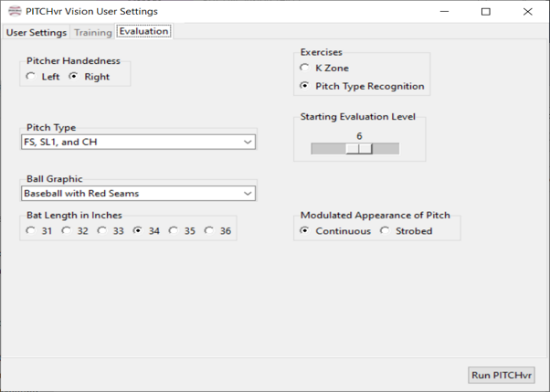Select Left pitcher handedness
The image size is (550, 392).
coord(32,77)
